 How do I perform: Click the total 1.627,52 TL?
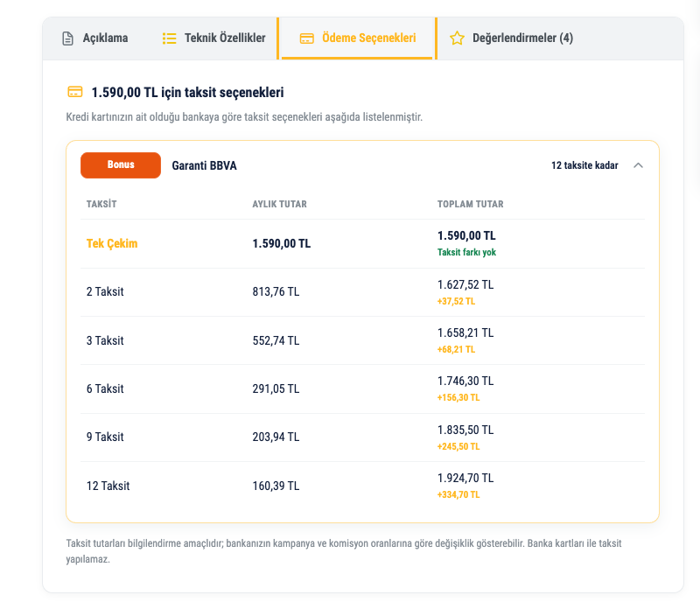465,285
